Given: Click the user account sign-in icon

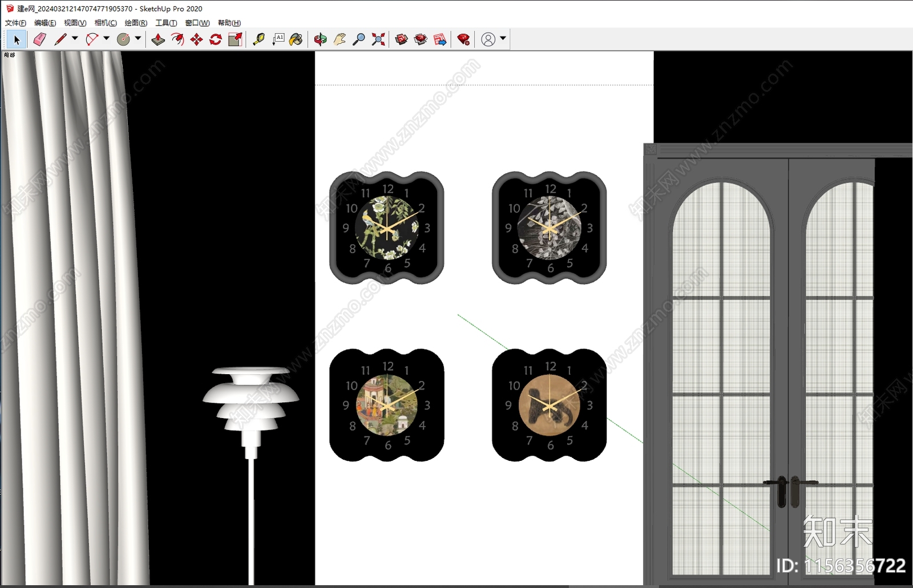Looking at the screenshot, I should (488, 39).
